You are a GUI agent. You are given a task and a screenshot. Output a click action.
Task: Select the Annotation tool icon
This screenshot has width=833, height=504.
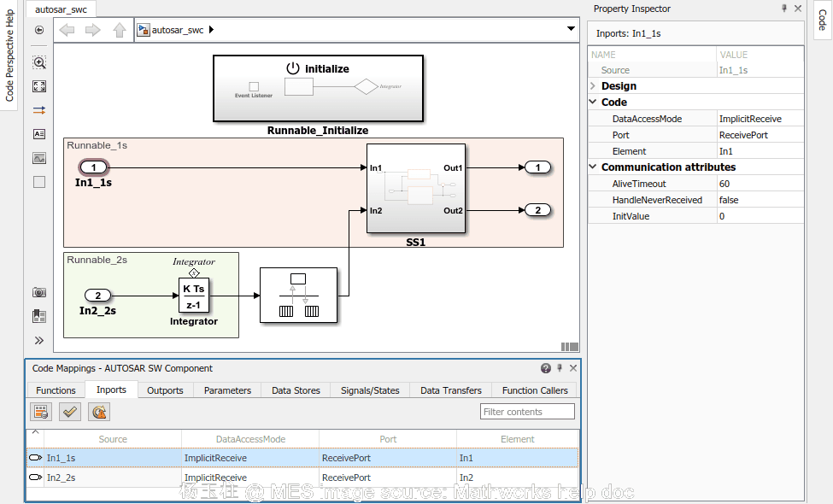pos(39,134)
